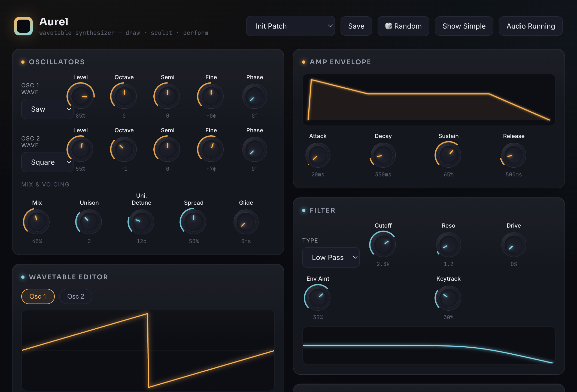
Task: Click the 350ms decay value
Action: pyautogui.click(x=383, y=174)
